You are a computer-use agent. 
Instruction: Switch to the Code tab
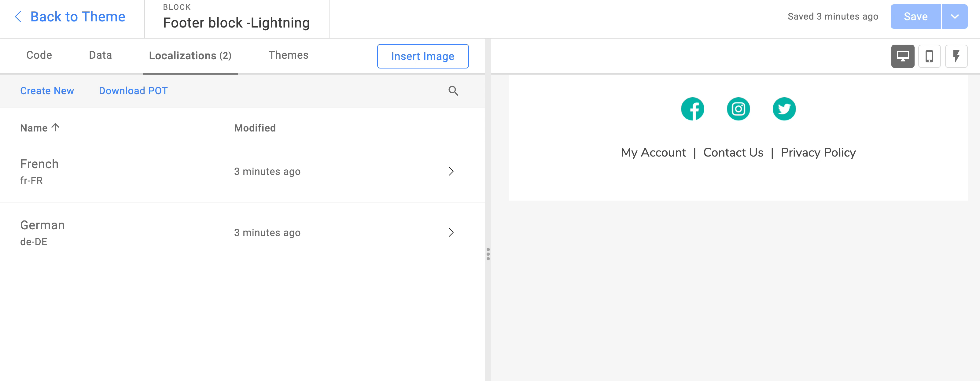(39, 55)
